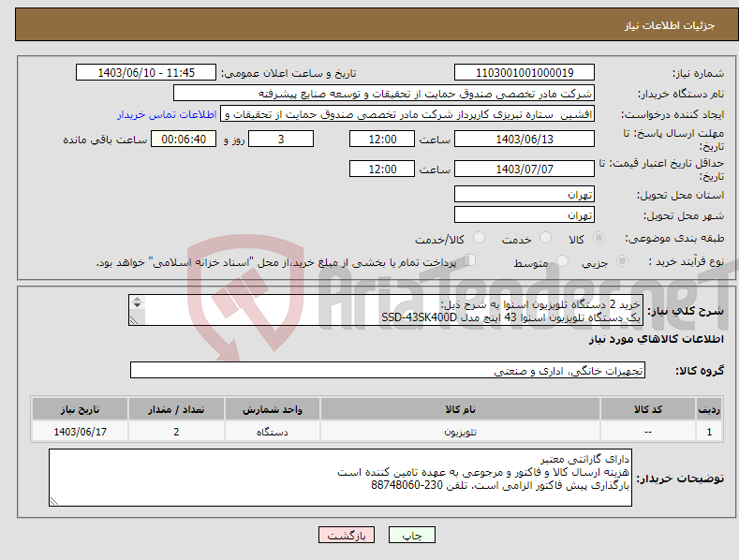The height and width of the screenshot is (560, 739).
Task: Click the نوع فرآیند خرید label
Action: pos(687,261)
